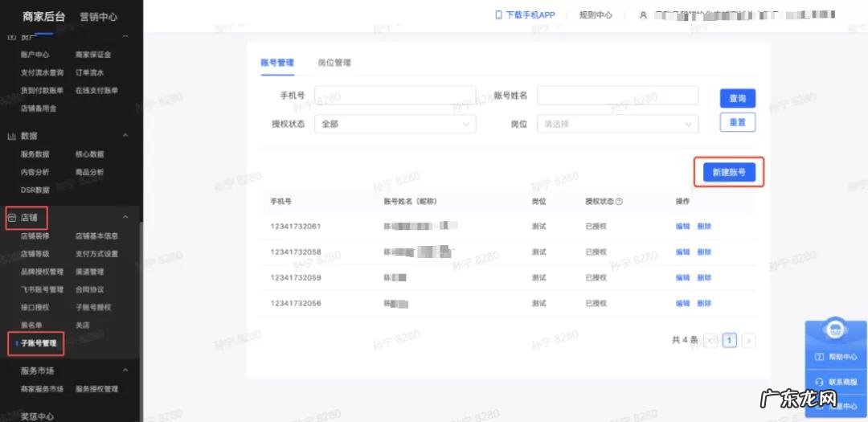868x422 pixels.
Task: Open 服务数据 in sidebar
Action: point(35,154)
